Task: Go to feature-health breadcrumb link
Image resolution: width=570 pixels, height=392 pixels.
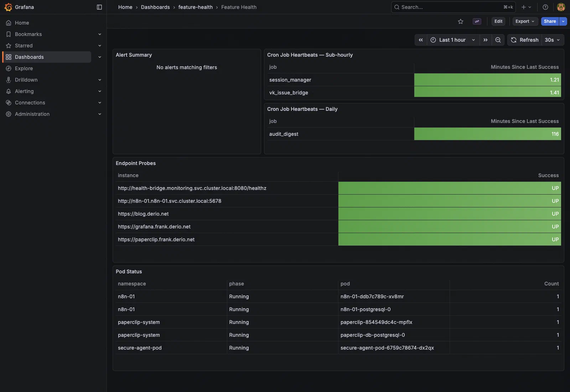Action: click(x=196, y=7)
